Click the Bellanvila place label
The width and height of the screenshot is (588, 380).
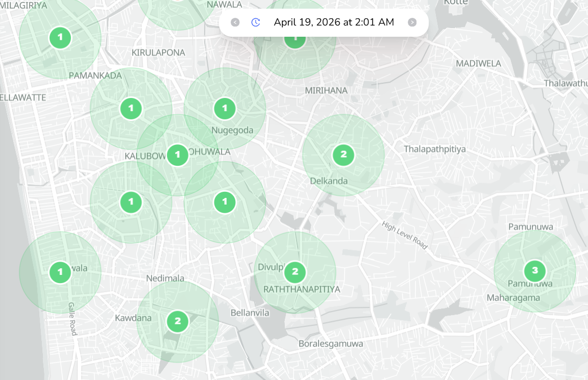point(250,313)
